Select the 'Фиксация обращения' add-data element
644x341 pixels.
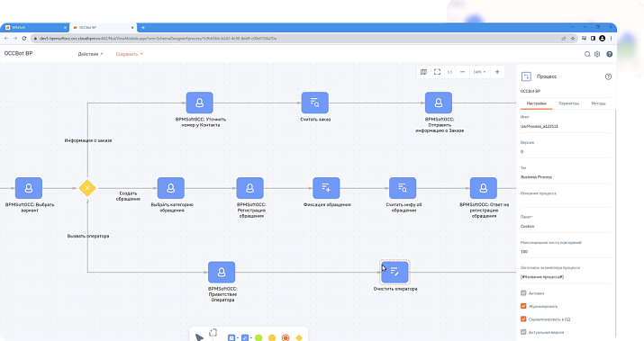(326, 188)
